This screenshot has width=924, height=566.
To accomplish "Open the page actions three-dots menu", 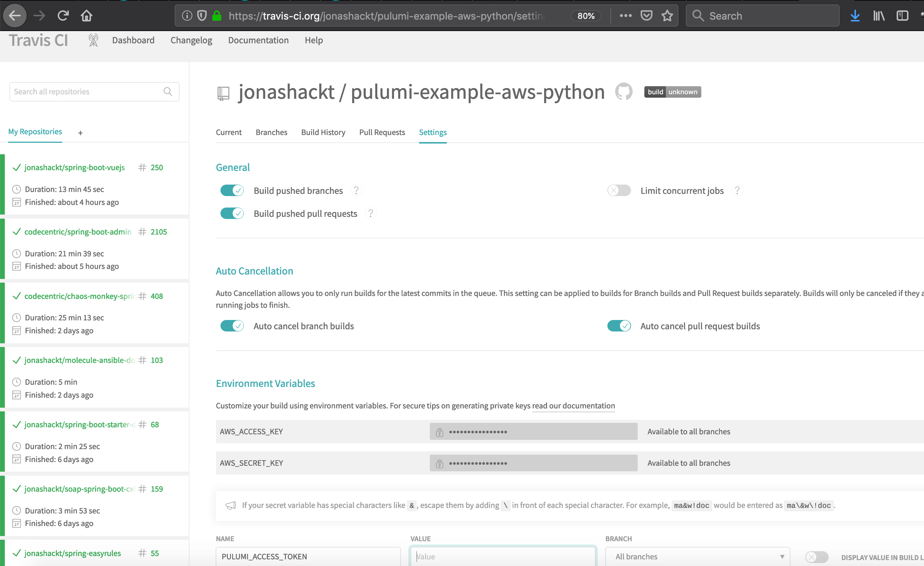I will [x=625, y=16].
